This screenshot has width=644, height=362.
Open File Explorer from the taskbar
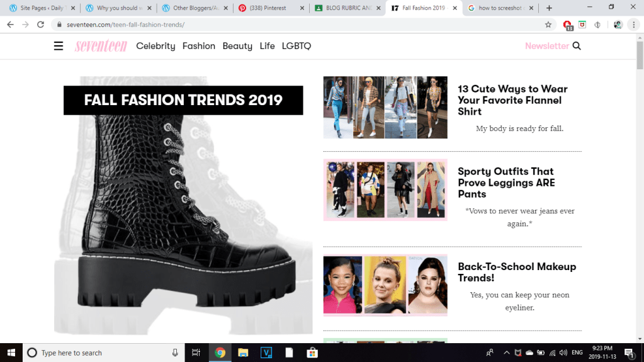242,353
